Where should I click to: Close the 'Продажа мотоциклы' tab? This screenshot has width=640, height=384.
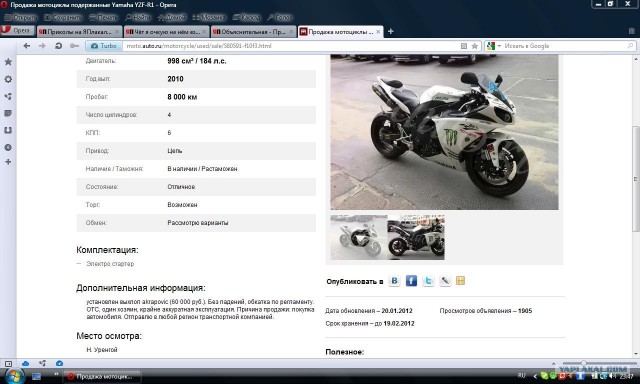(378, 32)
